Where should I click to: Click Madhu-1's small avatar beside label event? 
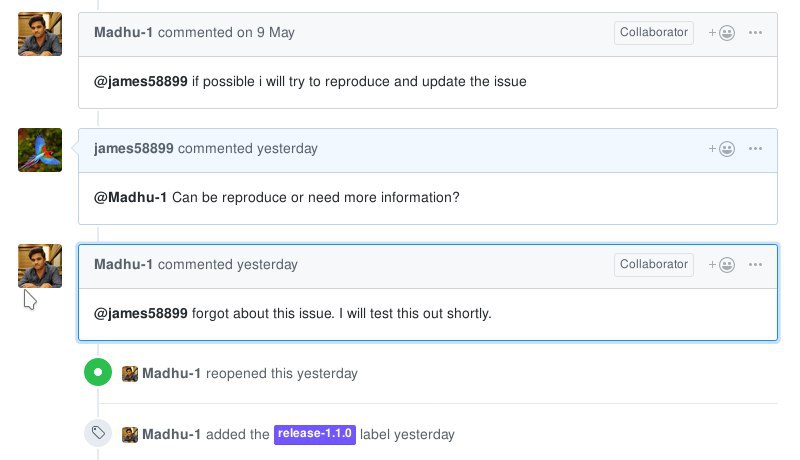pos(130,435)
